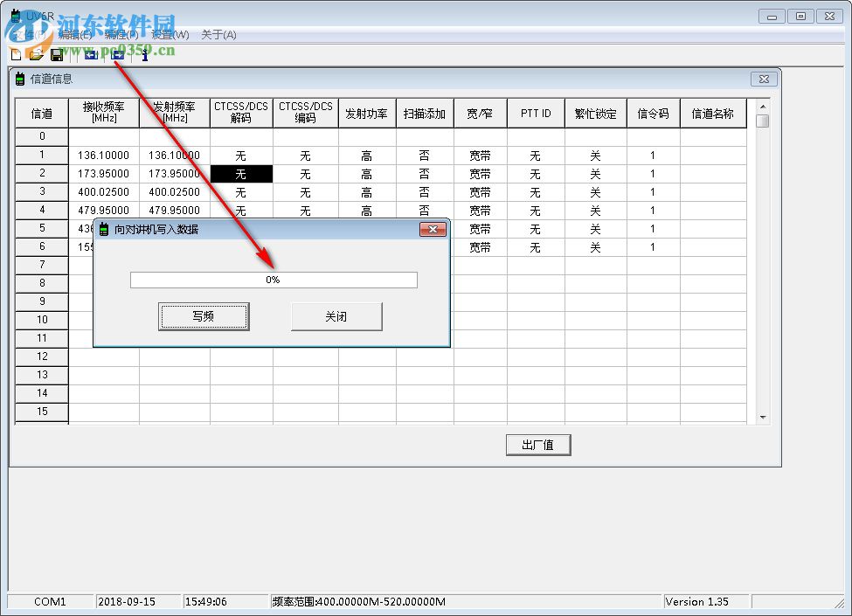Click the 发射功率 column header
852x616 pixels.
tap(367, 113)
